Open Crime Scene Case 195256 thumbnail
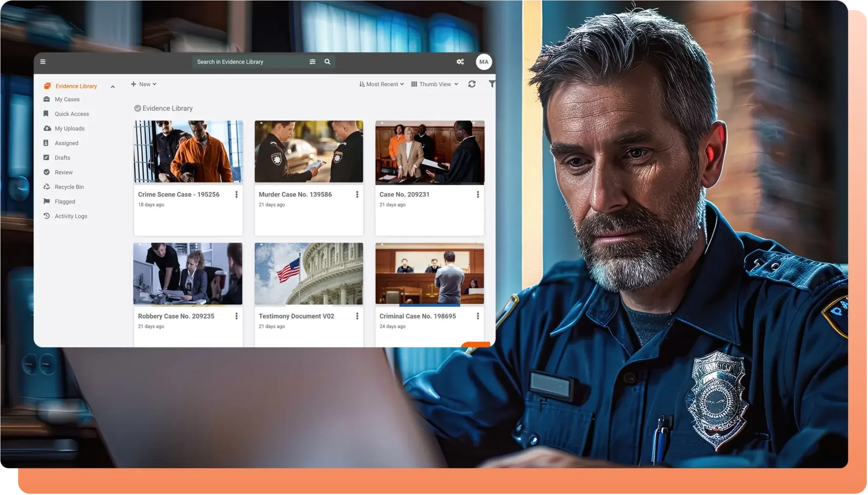 (187, 151)
